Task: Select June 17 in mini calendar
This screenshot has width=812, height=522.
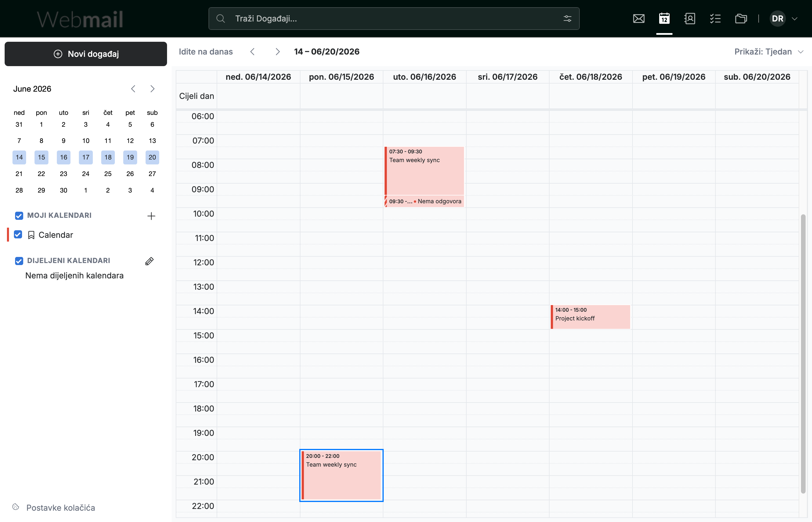Action: point(86,157)
